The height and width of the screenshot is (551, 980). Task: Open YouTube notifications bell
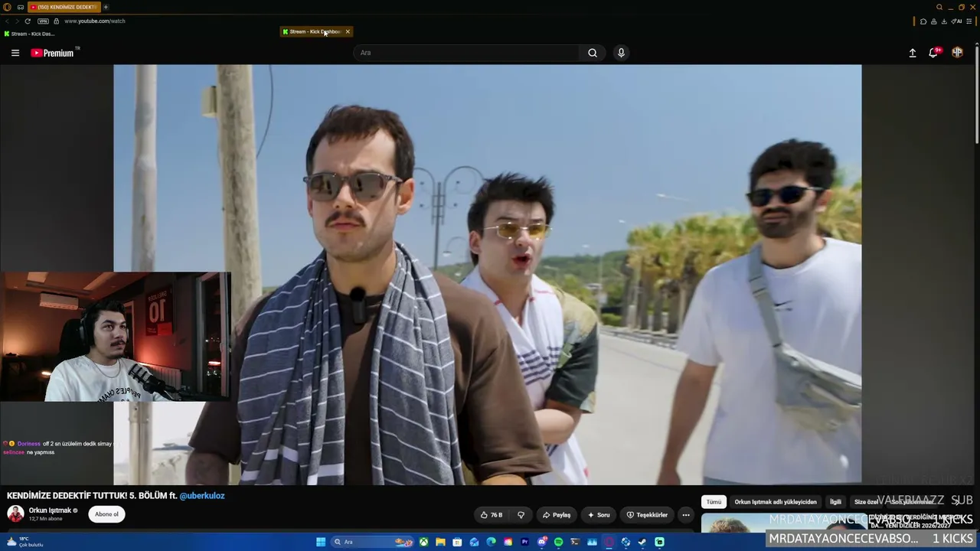[933, 53]
